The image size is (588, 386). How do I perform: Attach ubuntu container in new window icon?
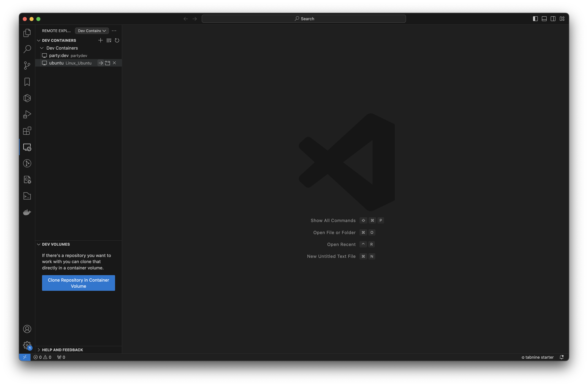pyautogui.click(x=107, y=63)
